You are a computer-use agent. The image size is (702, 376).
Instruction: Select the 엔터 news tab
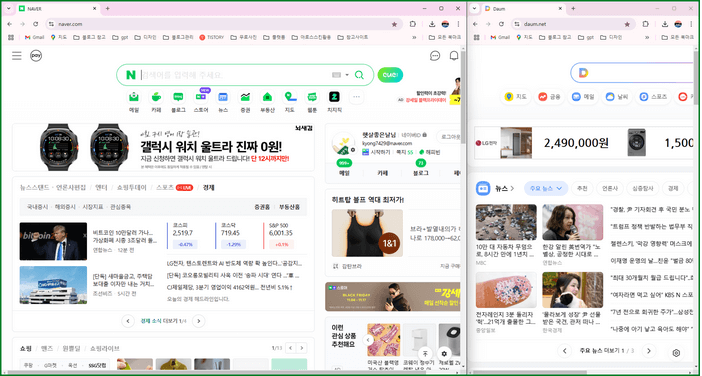102,188
